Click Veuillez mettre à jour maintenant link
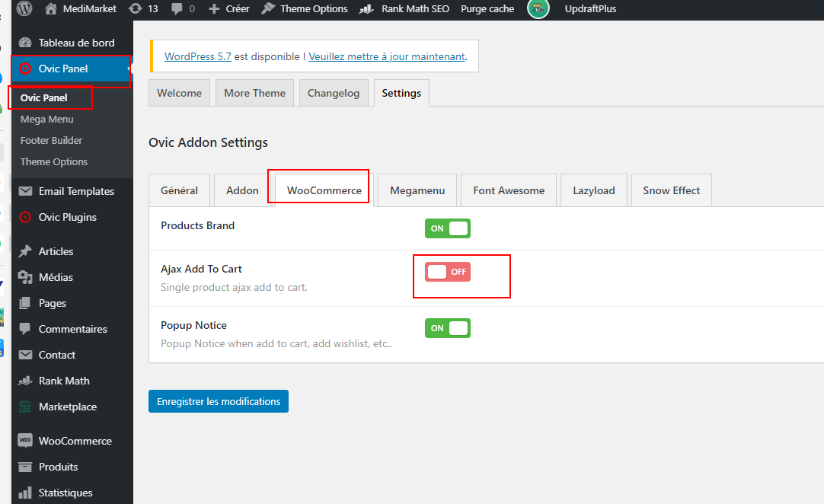 [x=387, y=56]
